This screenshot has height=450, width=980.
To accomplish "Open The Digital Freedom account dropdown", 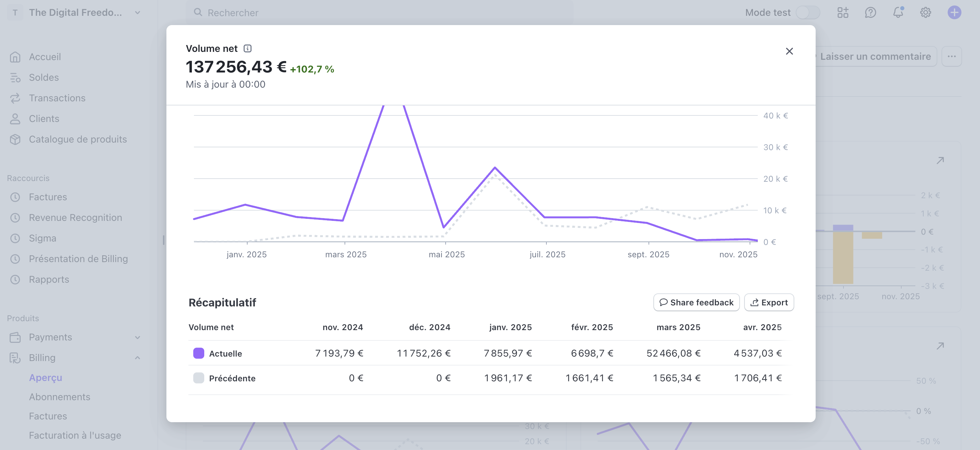I will click(137, 13).
